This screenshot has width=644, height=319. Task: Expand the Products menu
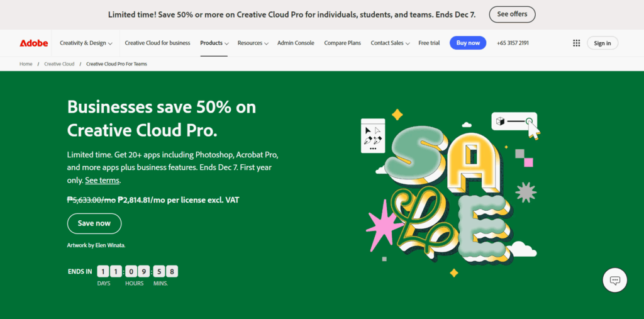(x=214, y=43)
